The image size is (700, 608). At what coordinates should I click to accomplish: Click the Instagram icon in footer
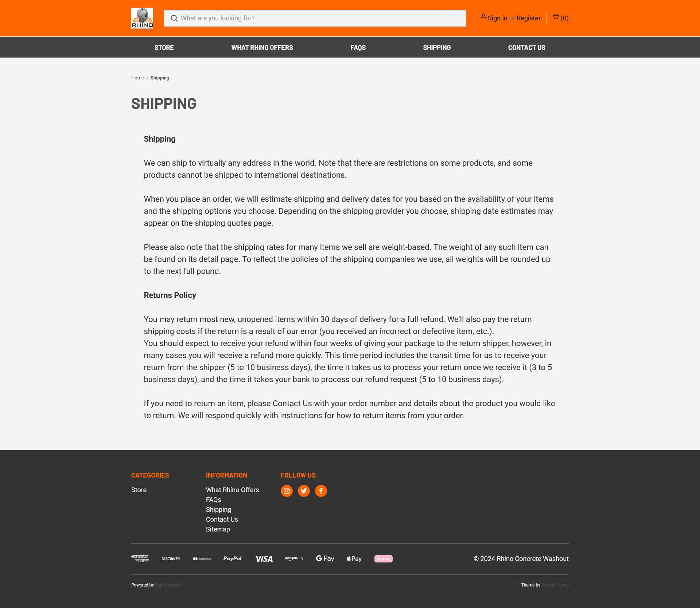[x=287, y=490]
